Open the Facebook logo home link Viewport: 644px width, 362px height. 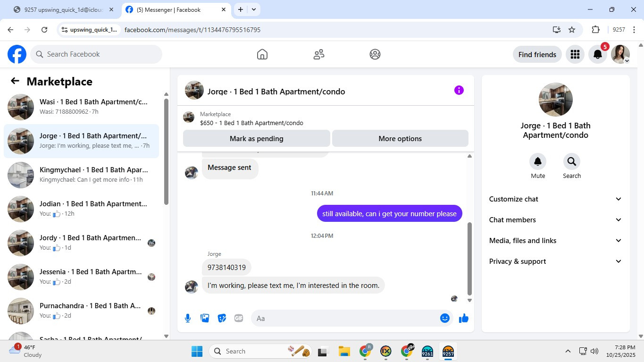pyautogui.click(x=17, y=54)
